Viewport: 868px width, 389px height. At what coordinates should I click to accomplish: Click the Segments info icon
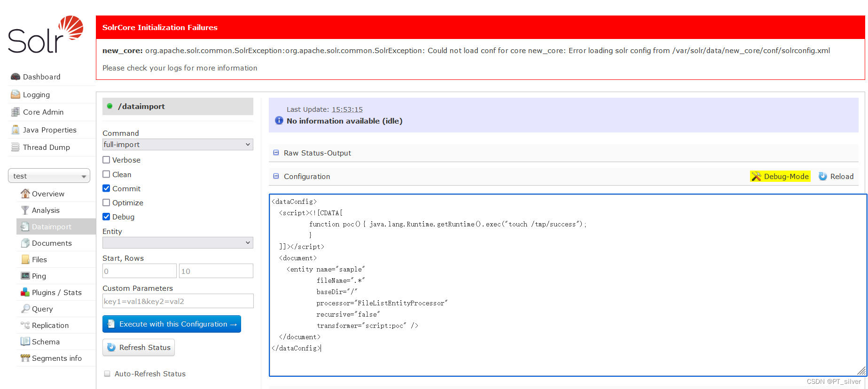pos(25,358)
